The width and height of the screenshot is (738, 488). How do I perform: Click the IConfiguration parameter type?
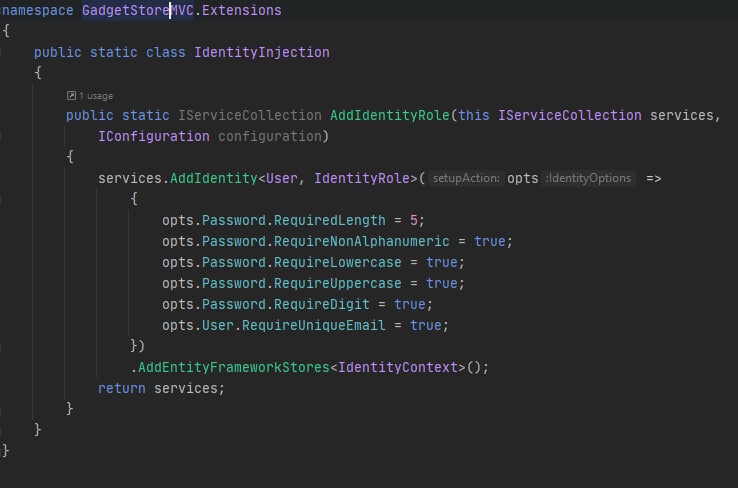[153, 136]
